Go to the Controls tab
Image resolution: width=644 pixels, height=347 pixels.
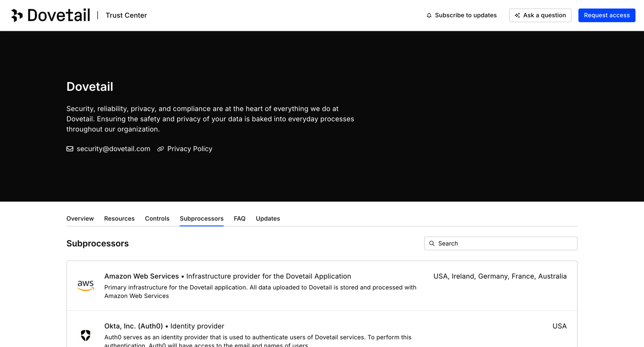[x=157, y=218]
